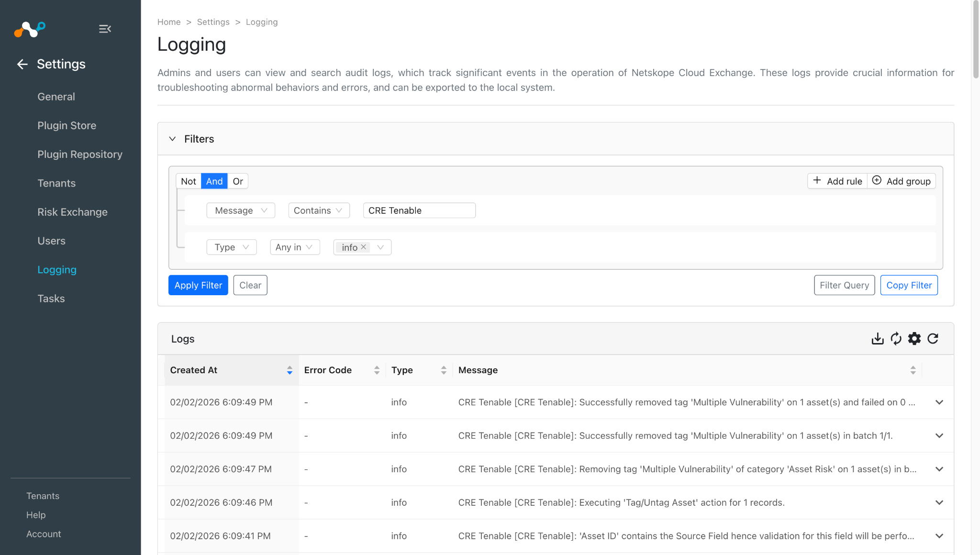Select the And operator
The image size is (980, 555).
[214, 181]
